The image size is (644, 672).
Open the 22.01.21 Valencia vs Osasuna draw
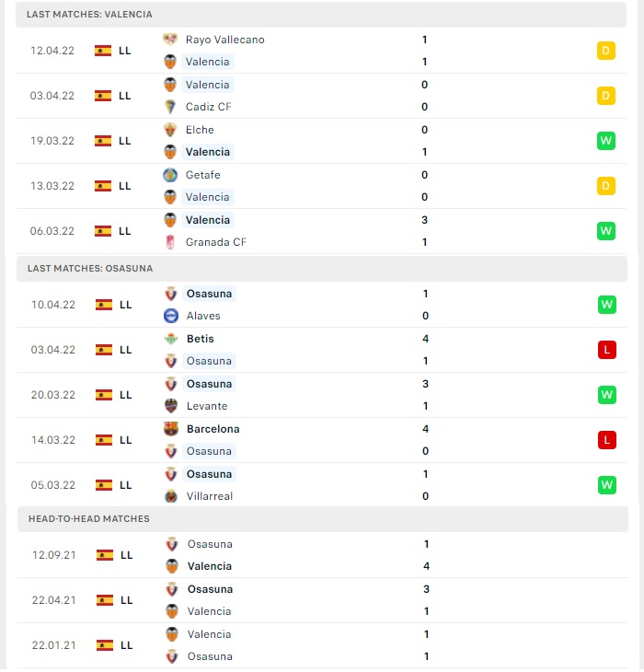point(323,645)
